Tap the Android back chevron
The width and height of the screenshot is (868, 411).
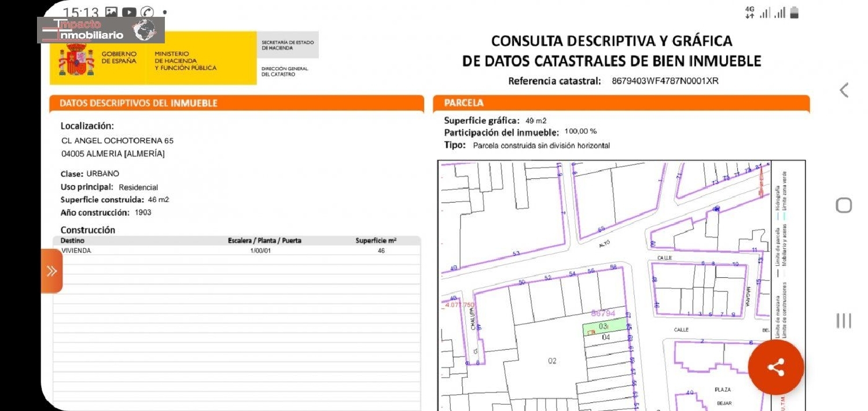point(844,90)
